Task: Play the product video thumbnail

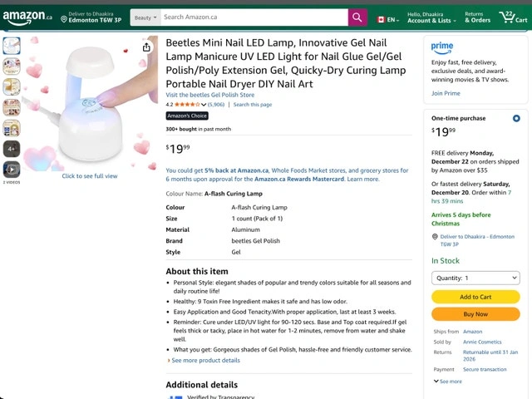Action: (x=12, y=170)
